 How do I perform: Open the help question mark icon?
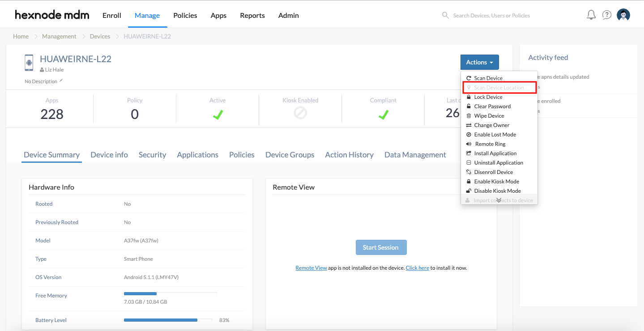[x=606, y=14]
